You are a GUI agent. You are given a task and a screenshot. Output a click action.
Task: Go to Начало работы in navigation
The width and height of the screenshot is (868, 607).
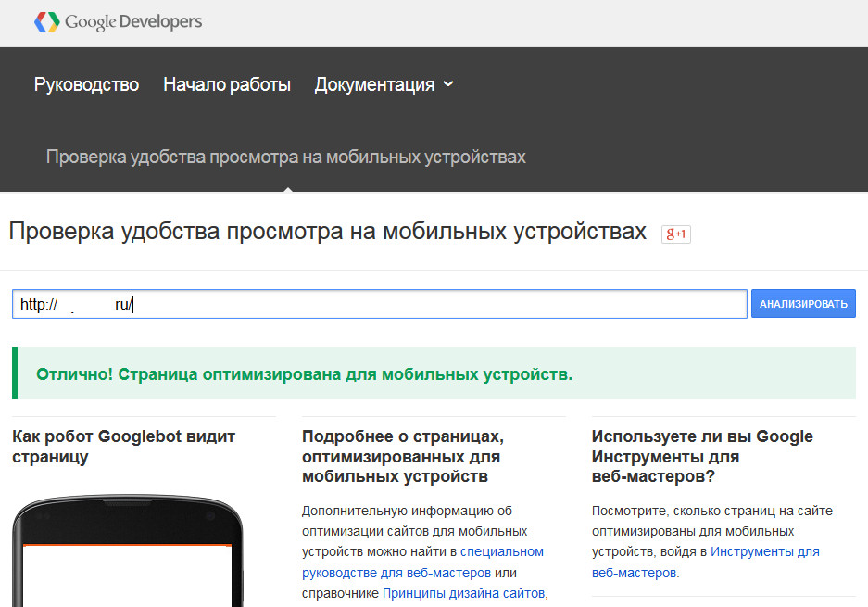click(227, 84)
